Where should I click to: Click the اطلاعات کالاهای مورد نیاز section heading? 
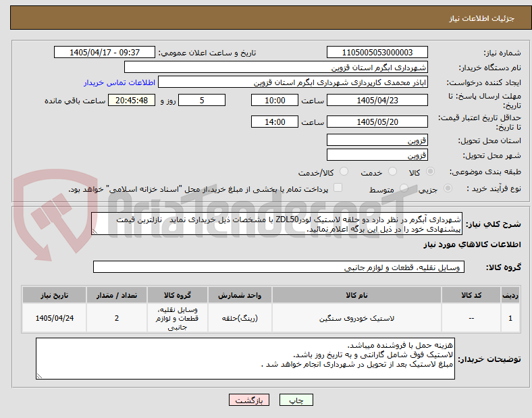point(472,244)
